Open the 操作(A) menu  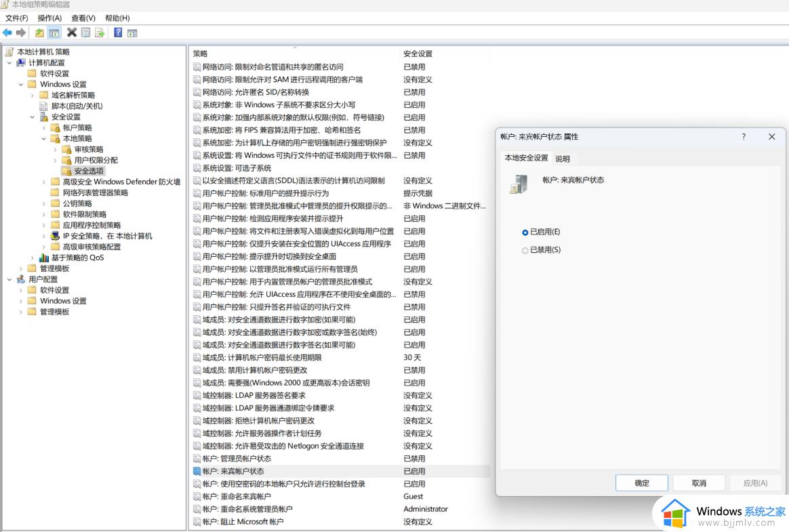49,18
